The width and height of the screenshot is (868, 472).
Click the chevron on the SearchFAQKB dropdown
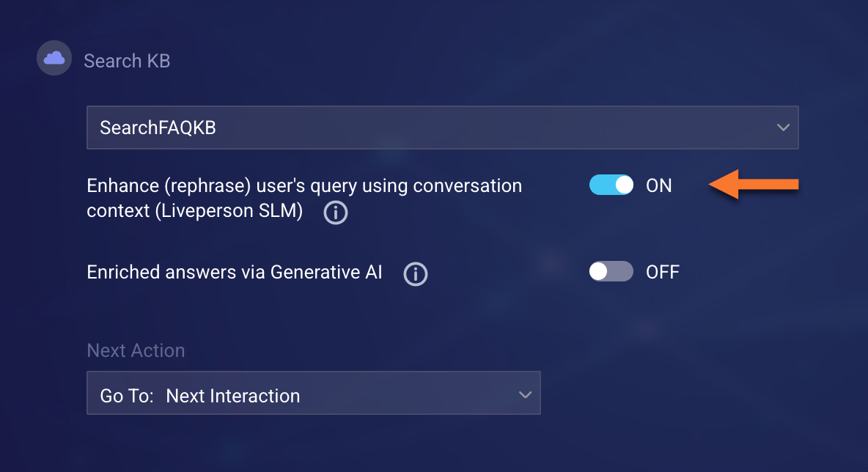(x=783, y=128)
